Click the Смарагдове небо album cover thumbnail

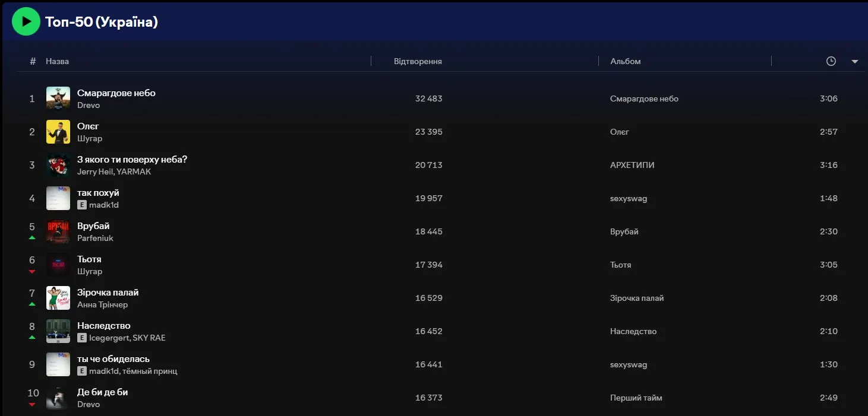coord(58,99)
